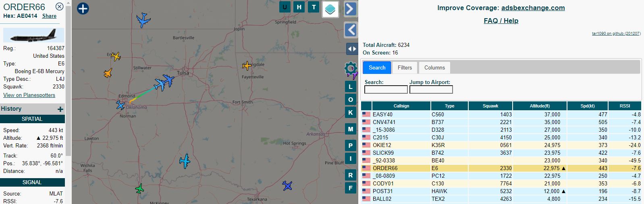Toggle the T map button
This screenshot has width=644, height=204.
pyautogui.click(x=314, y=7)
